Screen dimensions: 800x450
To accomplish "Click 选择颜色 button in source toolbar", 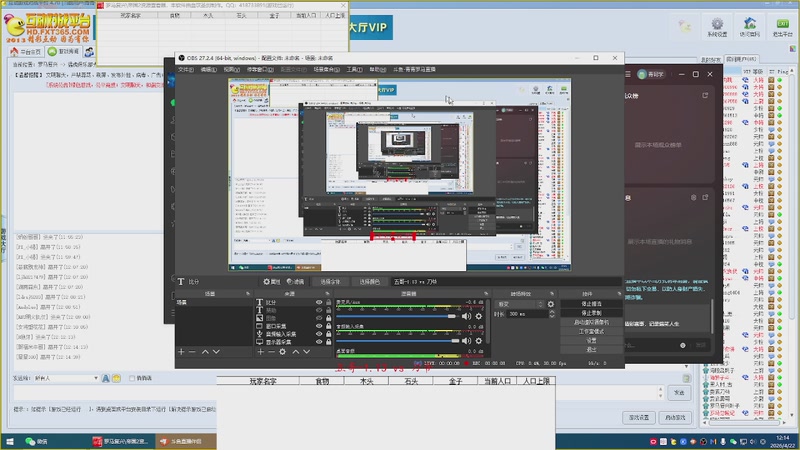I will 369,282.
